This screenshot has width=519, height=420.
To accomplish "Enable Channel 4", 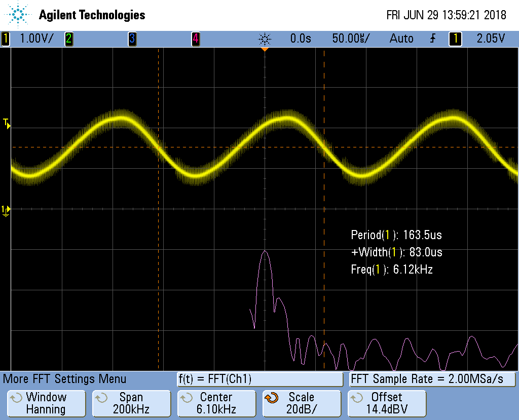I will pyautogui.click(x=196, y=39).
